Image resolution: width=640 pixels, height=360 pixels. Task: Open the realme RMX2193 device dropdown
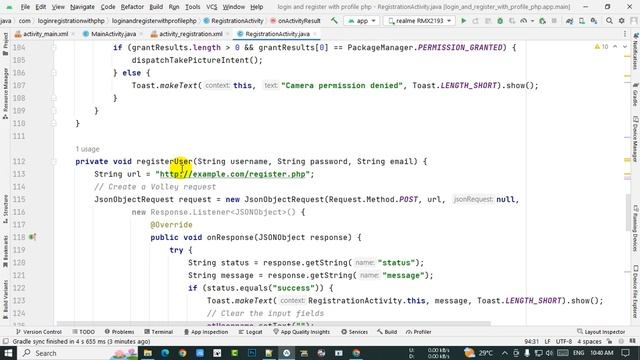tap(419, 20)
